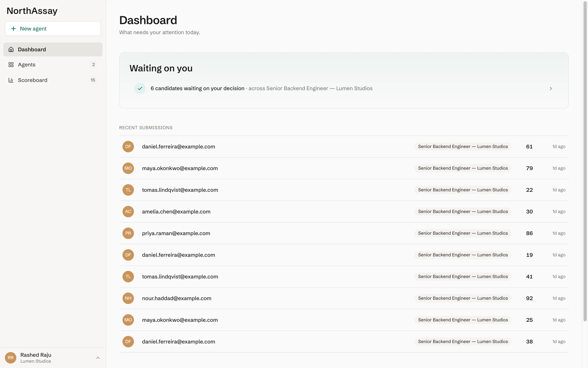
Task: Click the TL avatar beside score 41
Action: (128, 276)
